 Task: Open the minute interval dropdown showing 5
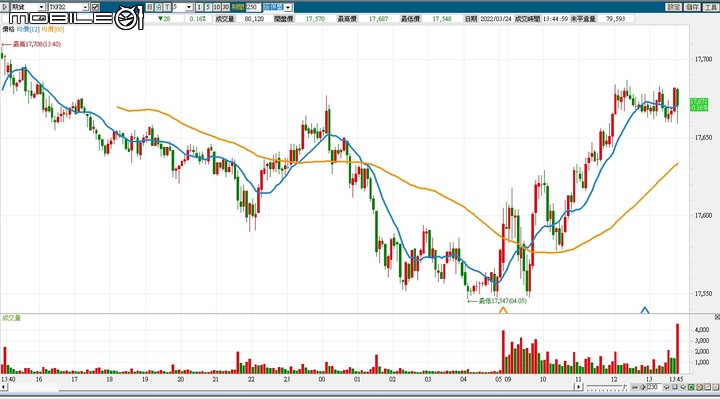[x=189, y=7]
